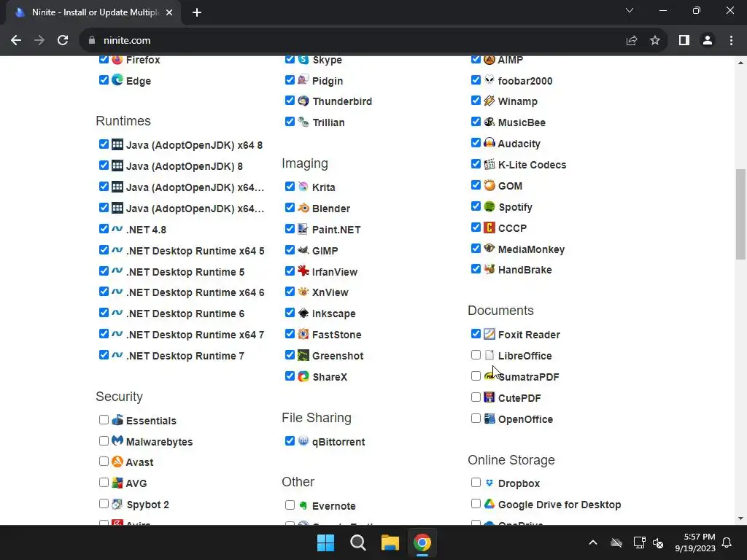Open Chrome three-dot menu

coord(731,41)
